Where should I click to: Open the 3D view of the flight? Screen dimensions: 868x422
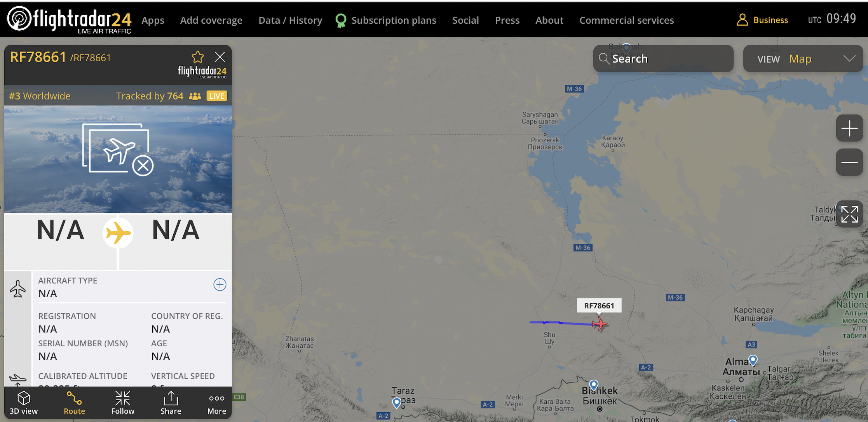pos(24,403)
